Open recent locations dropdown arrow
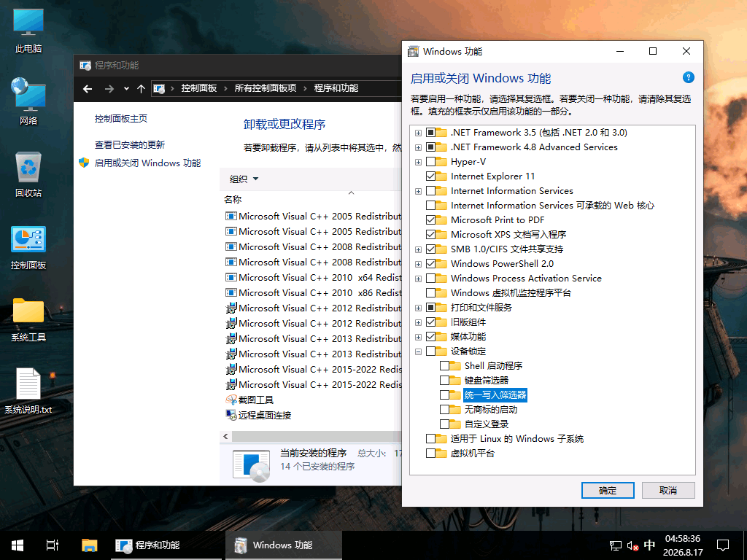This screenshot has width=747, height=560. pyautogui.click(x=126, y=88)
